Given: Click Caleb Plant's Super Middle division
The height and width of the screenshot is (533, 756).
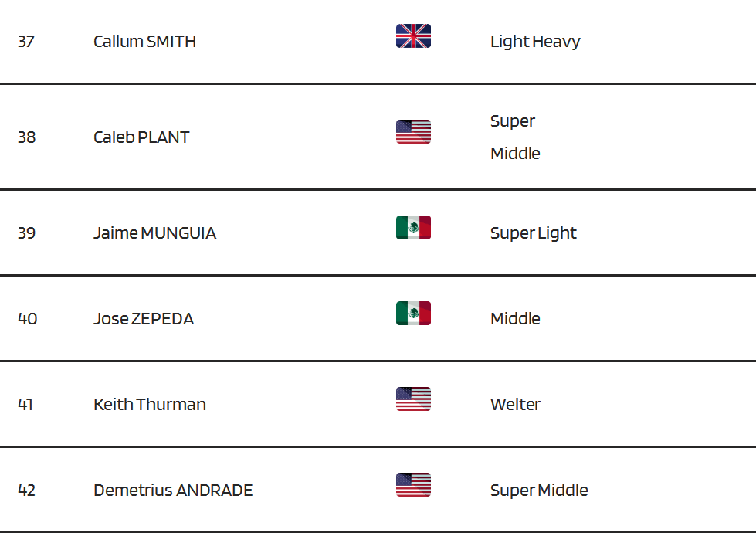Looking at the screenshot, I should pos(515,137).
